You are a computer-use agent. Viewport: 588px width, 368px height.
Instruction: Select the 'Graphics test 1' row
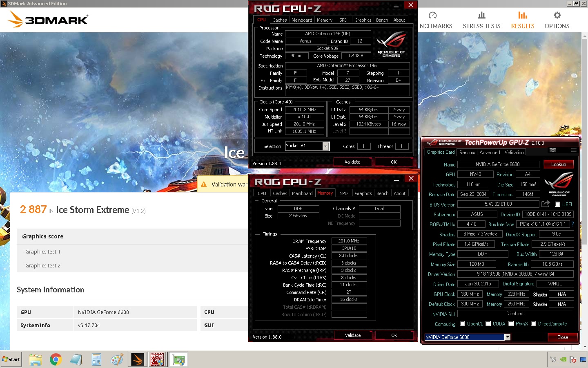(x=132, y=252)
